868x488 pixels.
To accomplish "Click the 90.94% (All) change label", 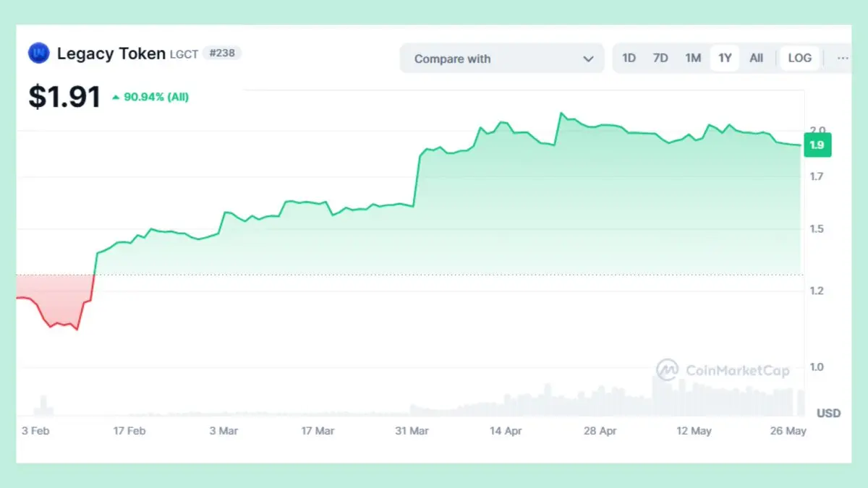I will [156, 97].
